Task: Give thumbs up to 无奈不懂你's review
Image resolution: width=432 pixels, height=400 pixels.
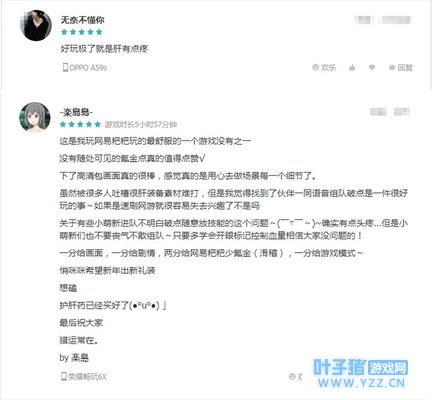Action: click(x=352, y=68)
